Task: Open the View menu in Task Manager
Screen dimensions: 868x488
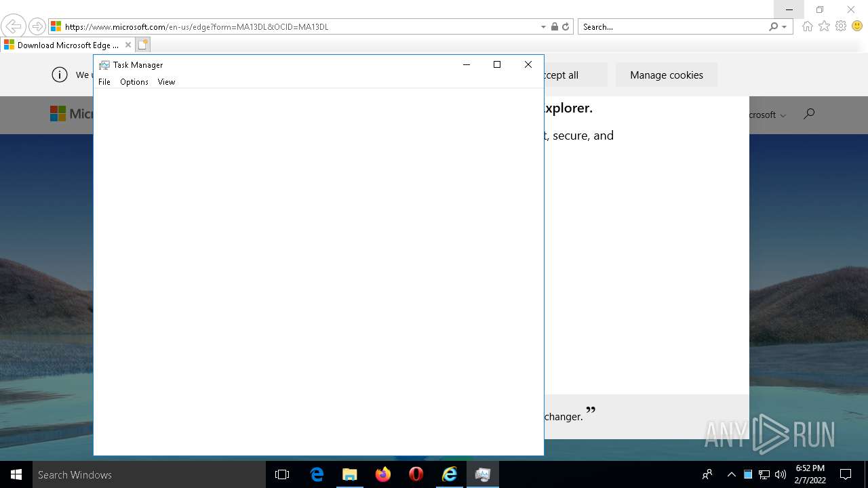Action: coord(166,82)
